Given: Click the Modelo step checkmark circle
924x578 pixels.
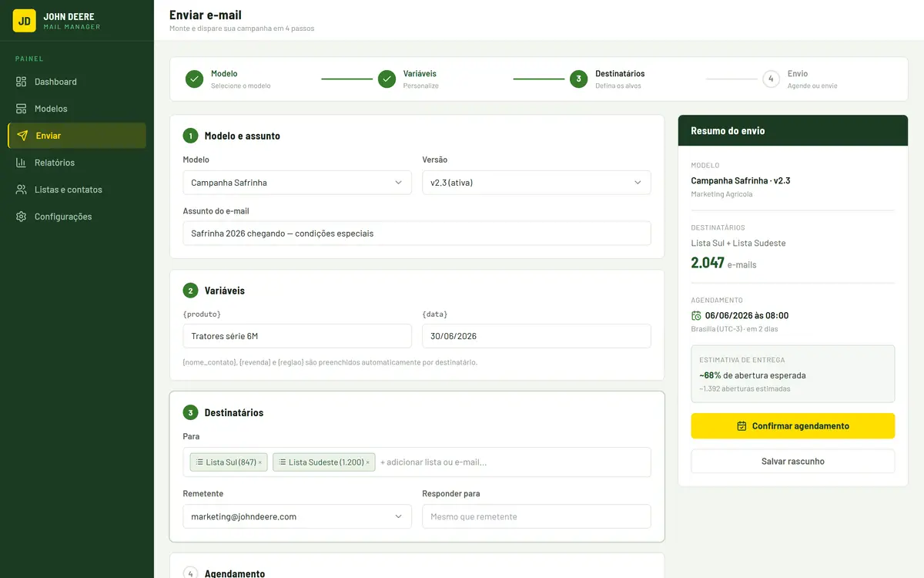Looking at the screenshot, I should pyautogui.click(x=195, y=79).
